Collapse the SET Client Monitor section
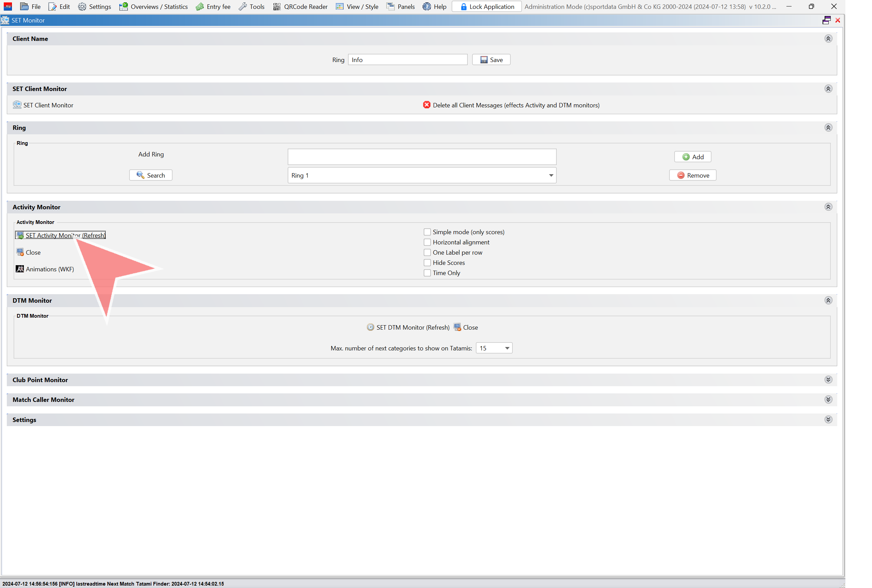872x588 pixels. pyautogui.click(x=828, y=89)
